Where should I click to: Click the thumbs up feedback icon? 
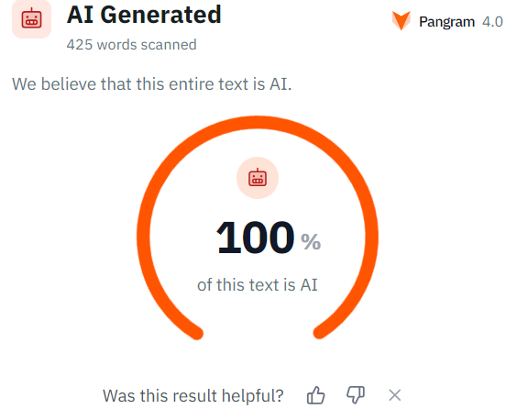(x=316, y=395)
